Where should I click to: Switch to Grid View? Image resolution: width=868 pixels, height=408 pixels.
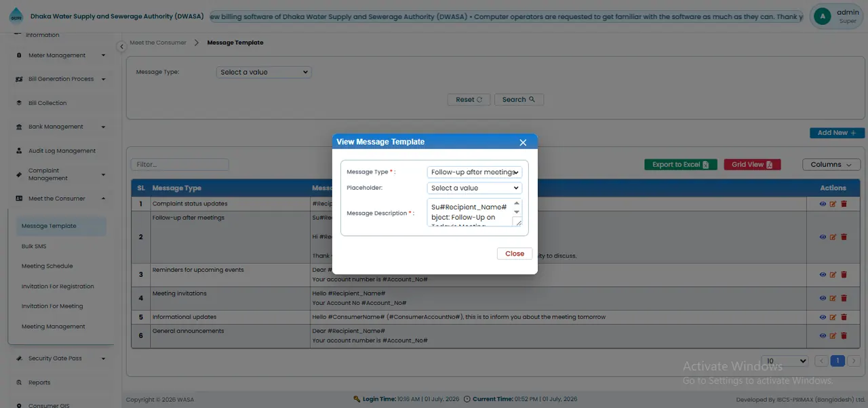click(752, 165)
